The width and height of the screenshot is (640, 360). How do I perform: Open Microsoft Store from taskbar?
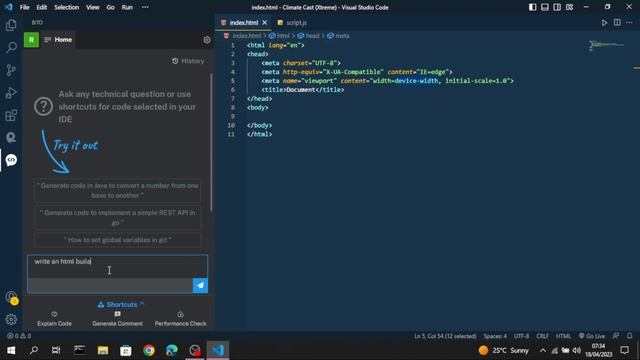126,350
